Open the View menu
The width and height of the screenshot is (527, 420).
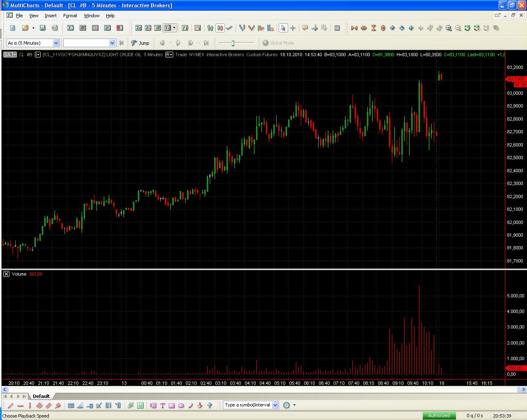(x=34, y=16)
